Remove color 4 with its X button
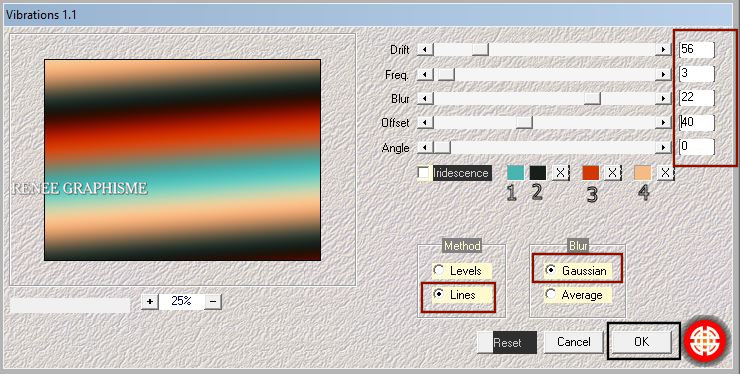This screenshot has height=374, width=740. click(x=665, y=173)
